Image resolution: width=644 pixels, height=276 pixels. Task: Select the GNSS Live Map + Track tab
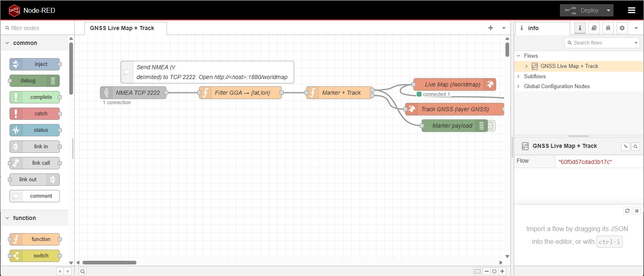point(122,28)
